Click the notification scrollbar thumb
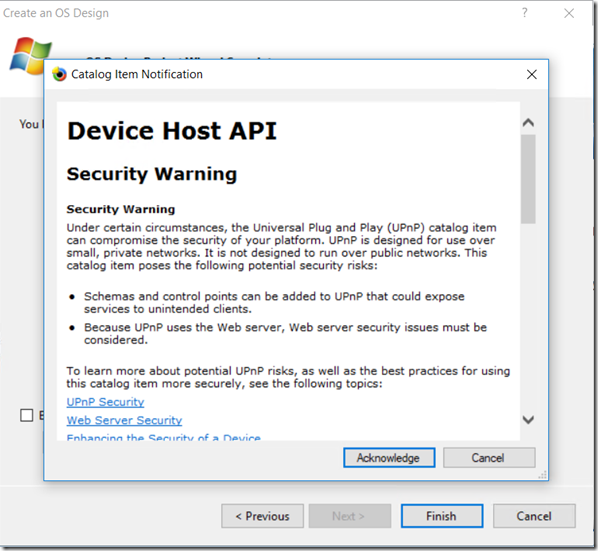This screenshot has height=551, width=598. coord(528,179)
